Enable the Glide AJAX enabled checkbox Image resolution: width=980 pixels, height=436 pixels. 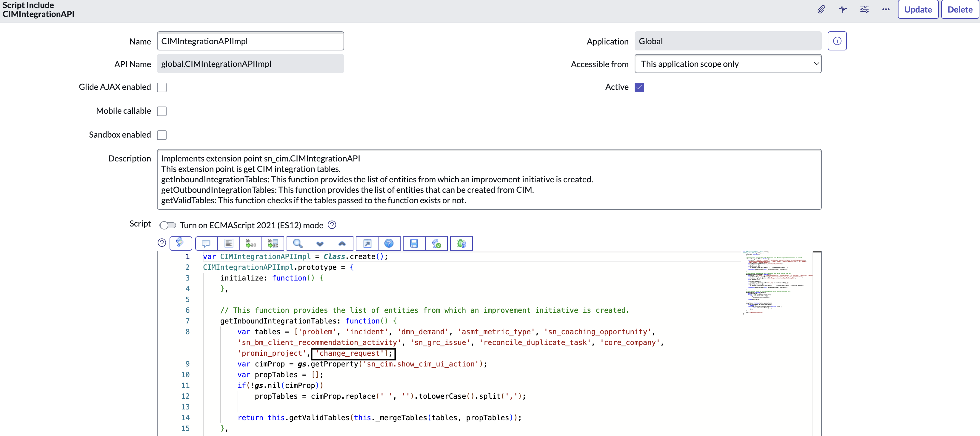tap(162, 87)
